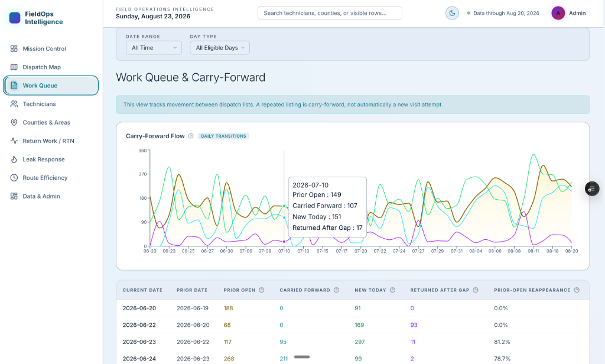The image size is (605, 364).
Task: Click the carry-forward info banner text
Action: (283, 105)
